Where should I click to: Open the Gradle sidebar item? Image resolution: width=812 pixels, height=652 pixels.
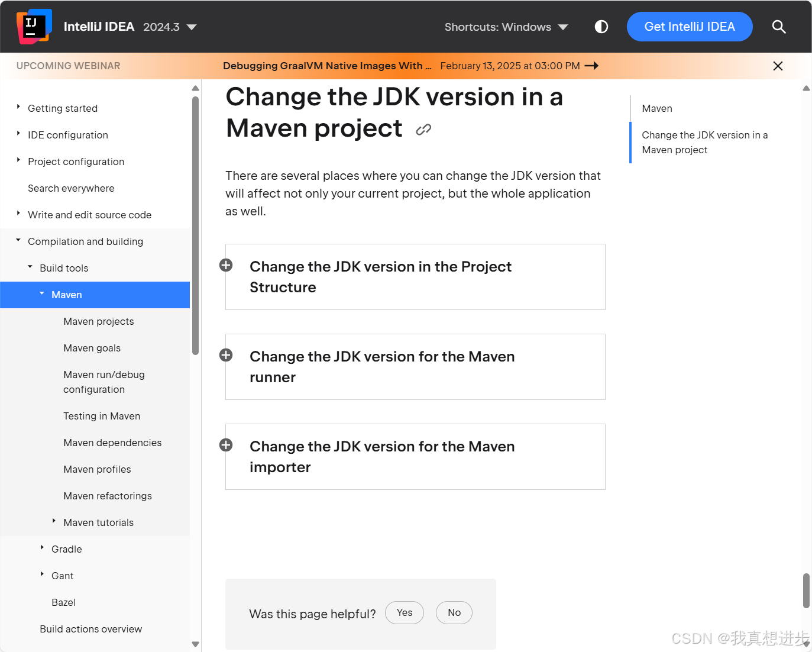pyautogui.click(x=67, y=549)
